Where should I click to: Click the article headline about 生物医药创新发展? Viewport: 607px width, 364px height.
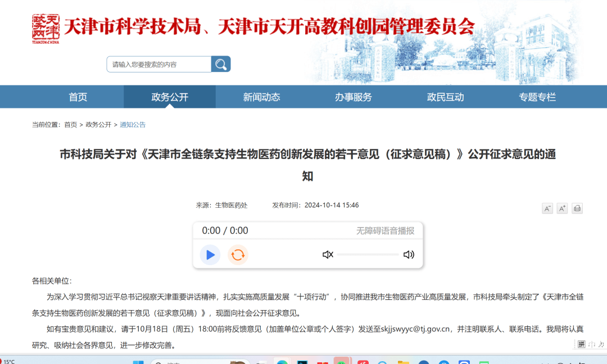(x=308, y=165)
